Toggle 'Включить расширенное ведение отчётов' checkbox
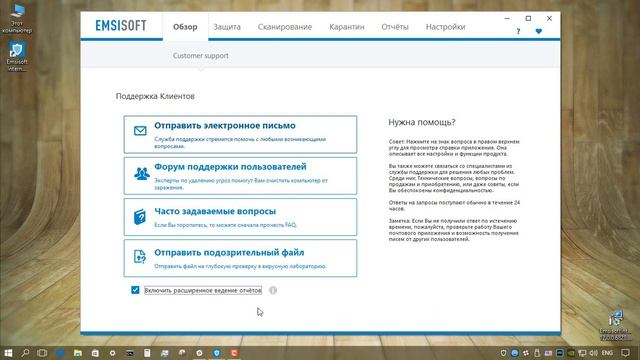This screenshot has width=640, height=360. (135, 290)
